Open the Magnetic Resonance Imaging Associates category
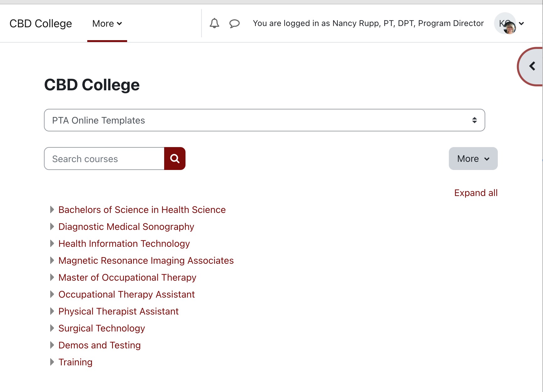Image resolution: width=543 pixels, height=392 pixels. click(x=146, y=261)
